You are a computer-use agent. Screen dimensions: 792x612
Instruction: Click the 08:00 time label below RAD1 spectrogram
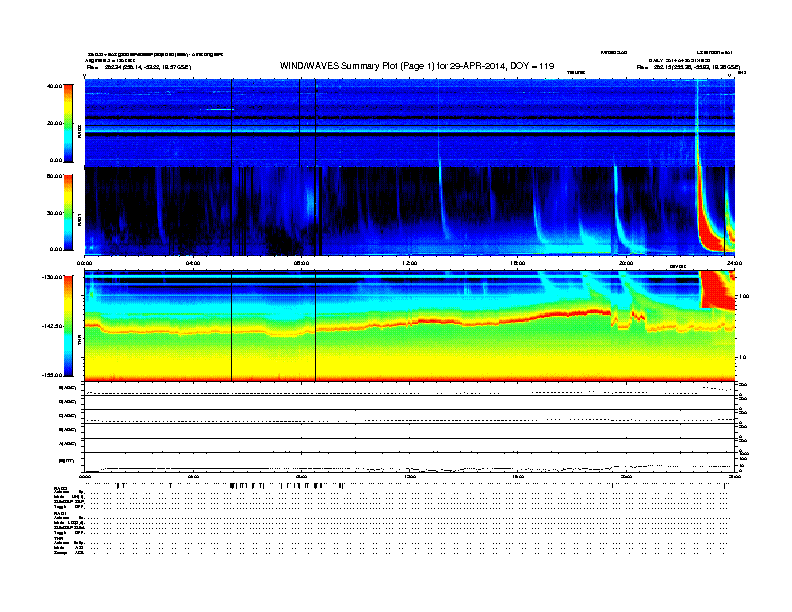[301, 263]
